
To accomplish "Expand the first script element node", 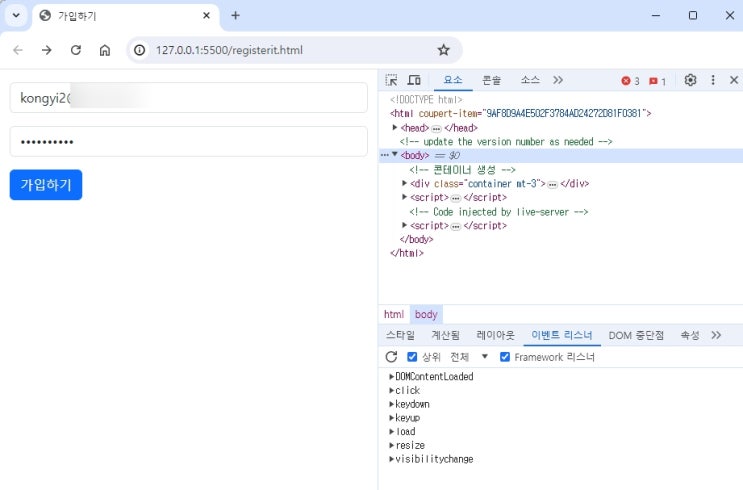I will tap(404, 197).
